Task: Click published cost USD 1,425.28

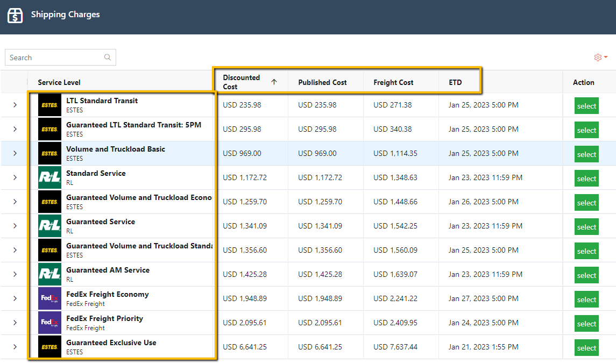Action: coord(320,274)
